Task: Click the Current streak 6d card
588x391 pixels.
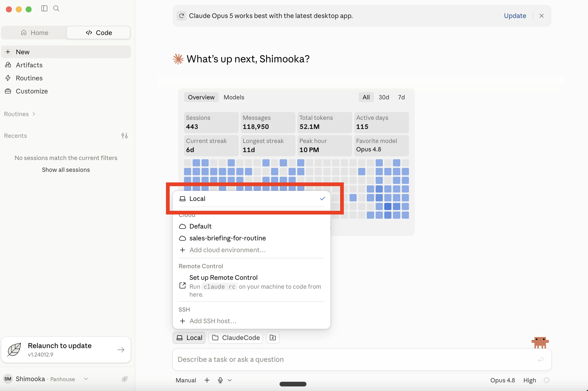Action: click(x=211, y=146)
